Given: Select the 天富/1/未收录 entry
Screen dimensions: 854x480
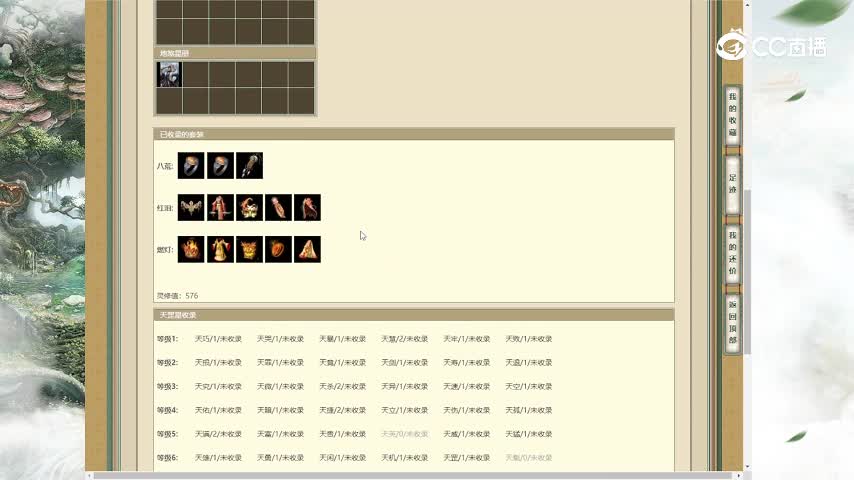Looking at the screenshot, I should (x=280, y=434).
